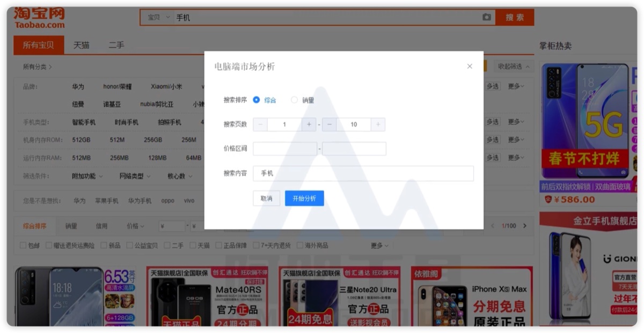Tick the 赠送退货运费险 checkbox
This screenshot has height=333, width=644.
pyautogui.click(x=49, y=246)
